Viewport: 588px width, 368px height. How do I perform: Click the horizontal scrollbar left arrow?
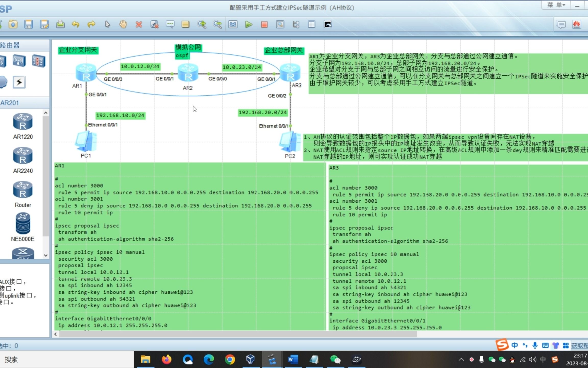coord(55,334)
